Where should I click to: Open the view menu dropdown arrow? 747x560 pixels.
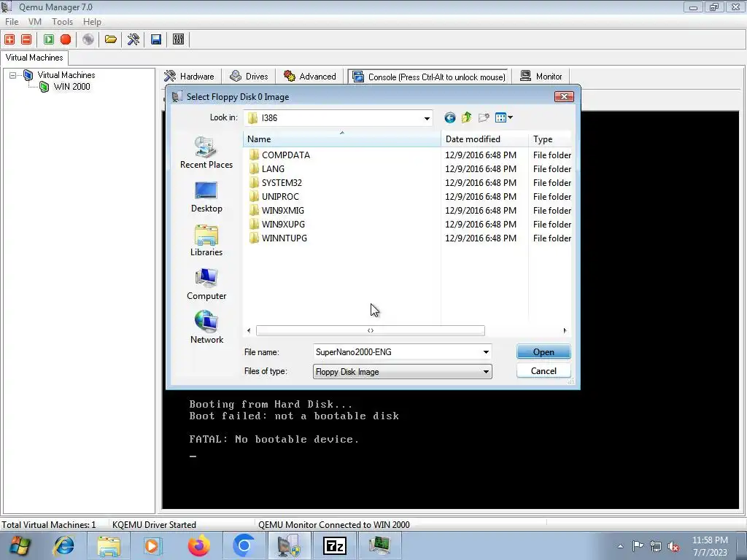coord(510,117)
